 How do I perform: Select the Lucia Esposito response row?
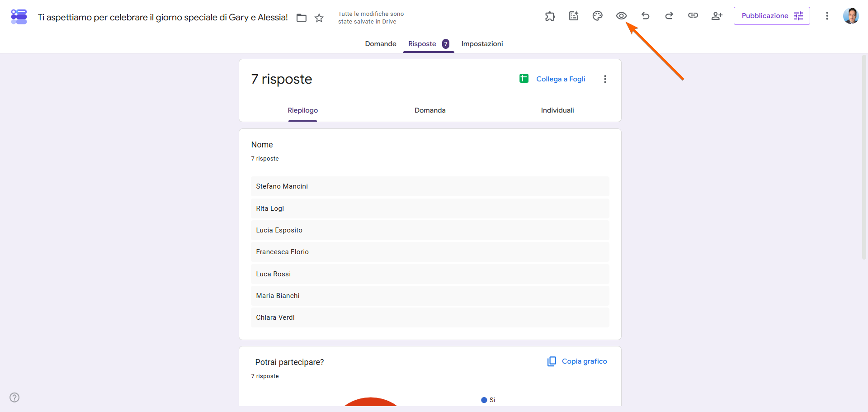coord(430,230)
